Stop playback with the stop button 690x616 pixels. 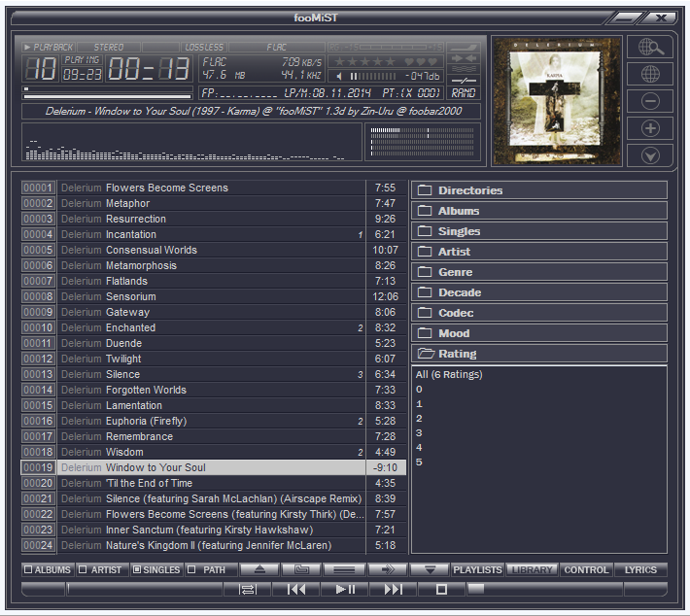[441, 589]
